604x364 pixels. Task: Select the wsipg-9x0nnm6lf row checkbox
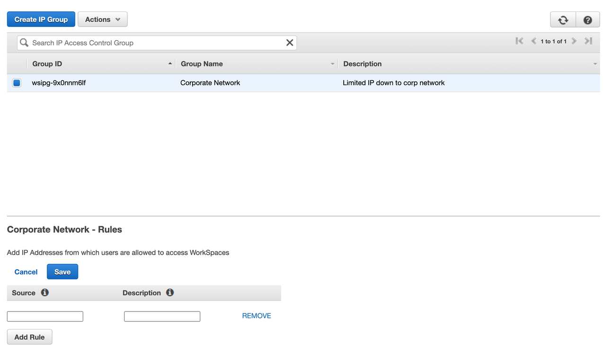click(x=17, y=82)
